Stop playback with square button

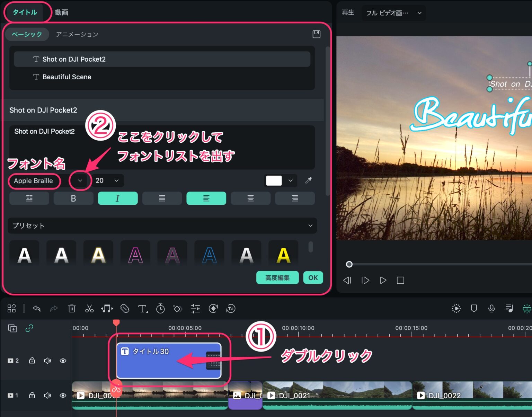click(400, 280)
